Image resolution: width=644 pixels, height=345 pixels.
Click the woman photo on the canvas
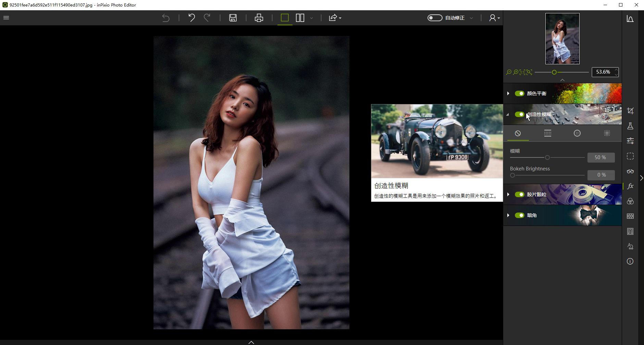(x=251, y=183)
